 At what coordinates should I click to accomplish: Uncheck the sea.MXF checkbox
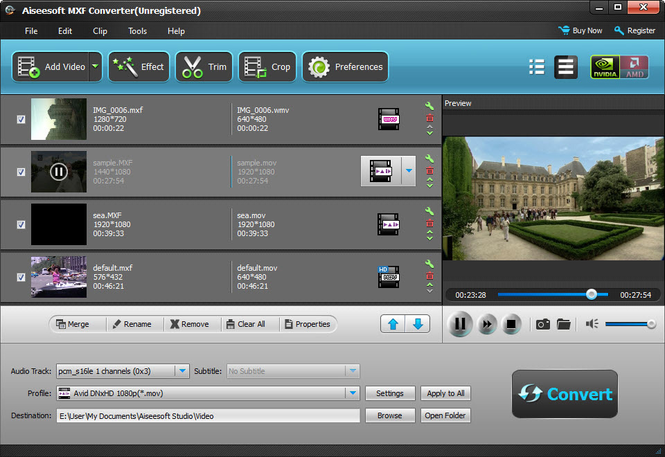tap(21, 224)
